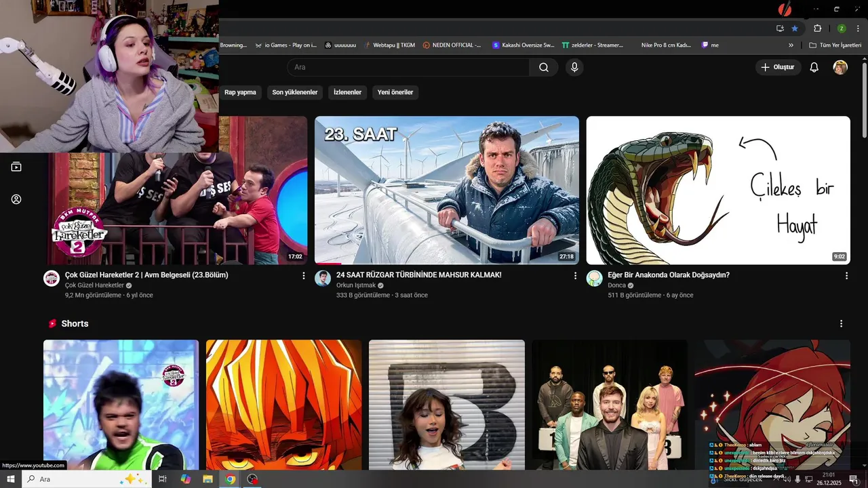Open the Short with green-jacket shouting man
This screenshot has width=868, height=488.
[121, 405]
